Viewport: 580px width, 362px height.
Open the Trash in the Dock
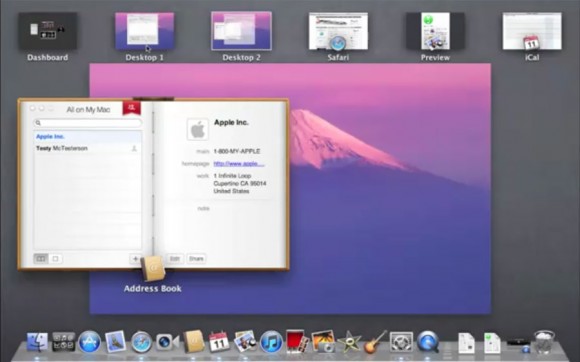tap(544, 342)
